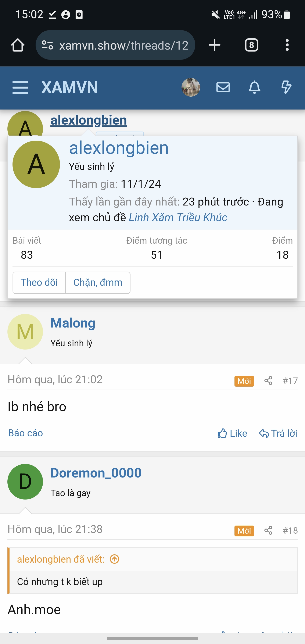
Task: Tap Báo cáo on Malong's post
Action: (x=25, y=433)
